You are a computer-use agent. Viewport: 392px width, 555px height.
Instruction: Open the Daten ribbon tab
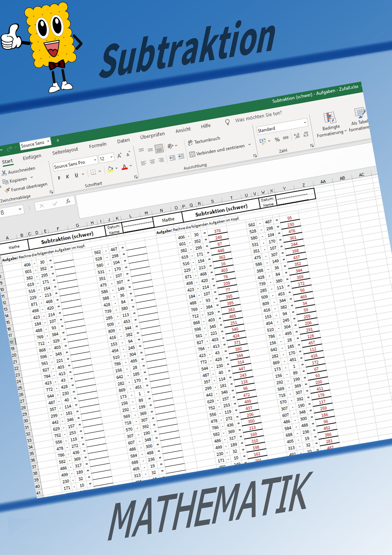[x=123, y=141]
